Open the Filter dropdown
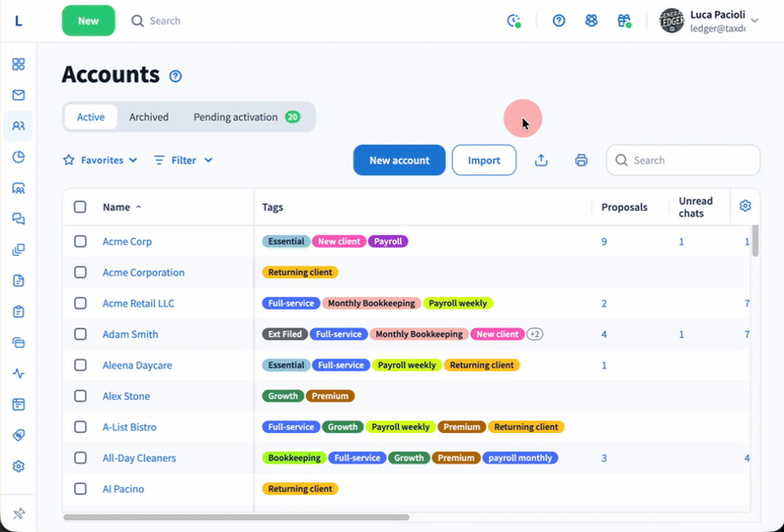The image size is (784, 532). pos(183,160)
